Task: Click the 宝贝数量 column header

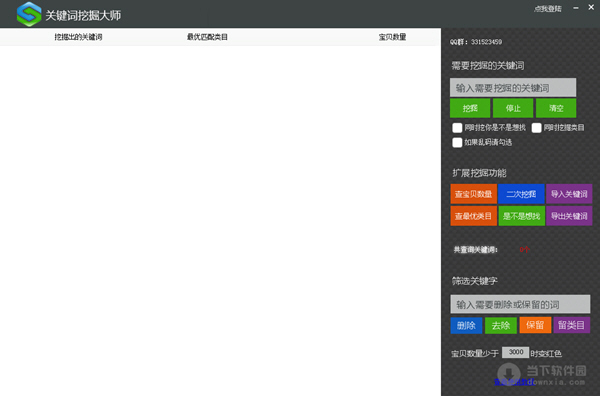Action: [392, 37]
